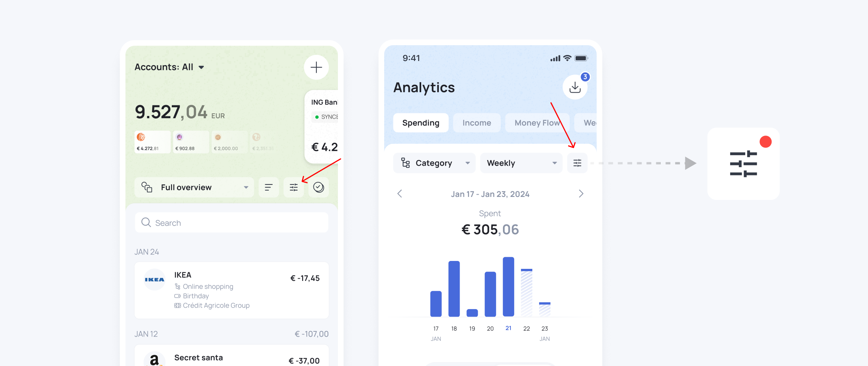Image resolution: width=868 pixels, height=366 pixels.
Task: Expand the Accounts: All selector
Action: [x=170, y=67]
